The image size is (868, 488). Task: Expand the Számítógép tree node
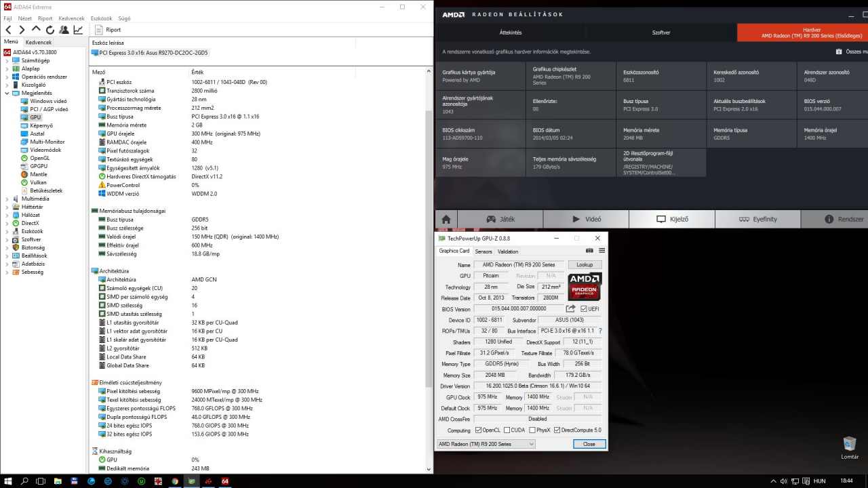pyautogui.click(x=7, y=60)
